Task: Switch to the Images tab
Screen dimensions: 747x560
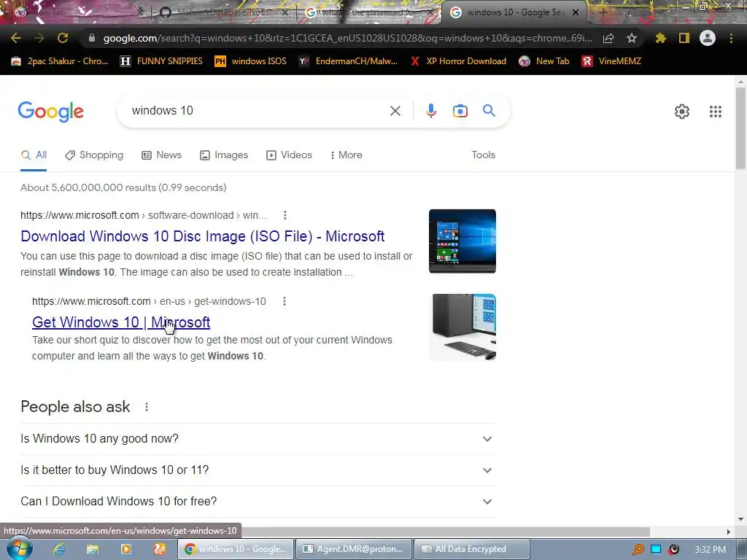Action: pos(224,155)
